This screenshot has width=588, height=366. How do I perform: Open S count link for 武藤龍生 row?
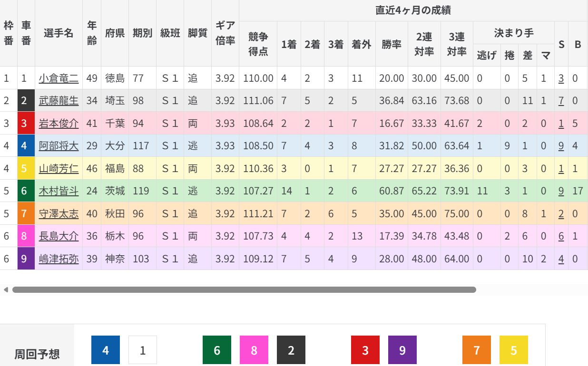tap(561, 100)
